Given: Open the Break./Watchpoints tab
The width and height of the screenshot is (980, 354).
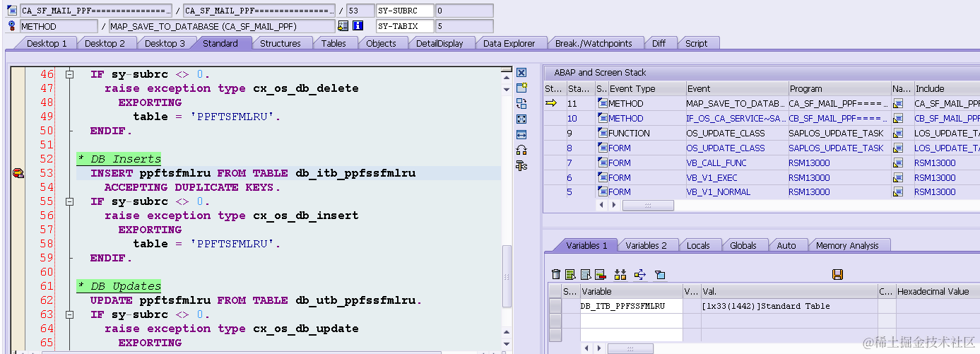Looking at the screenshot, I should [x=594, y=43].
